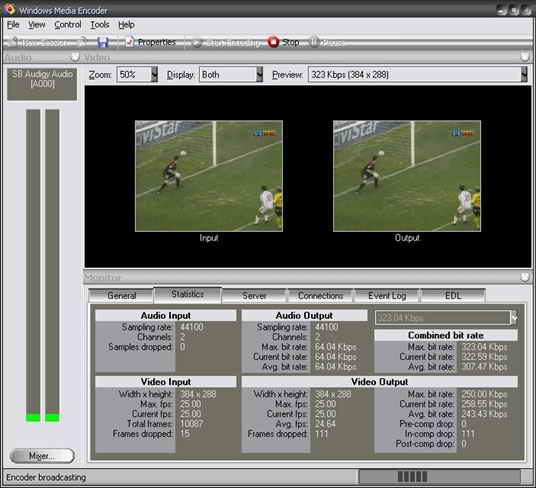Pause the encoding session
Image resolution: width=536 pixels, height=488 pixels.
(326, 43)
